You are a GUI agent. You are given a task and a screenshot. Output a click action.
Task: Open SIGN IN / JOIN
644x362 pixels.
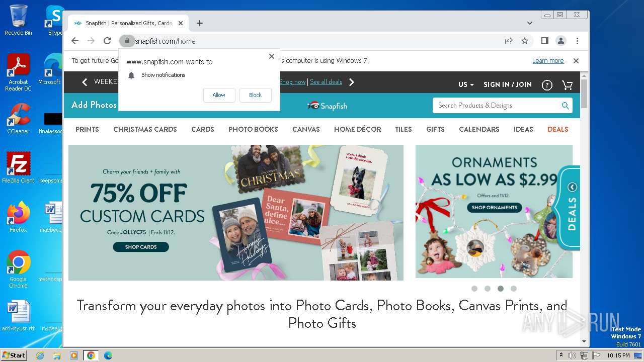[508, 84]
